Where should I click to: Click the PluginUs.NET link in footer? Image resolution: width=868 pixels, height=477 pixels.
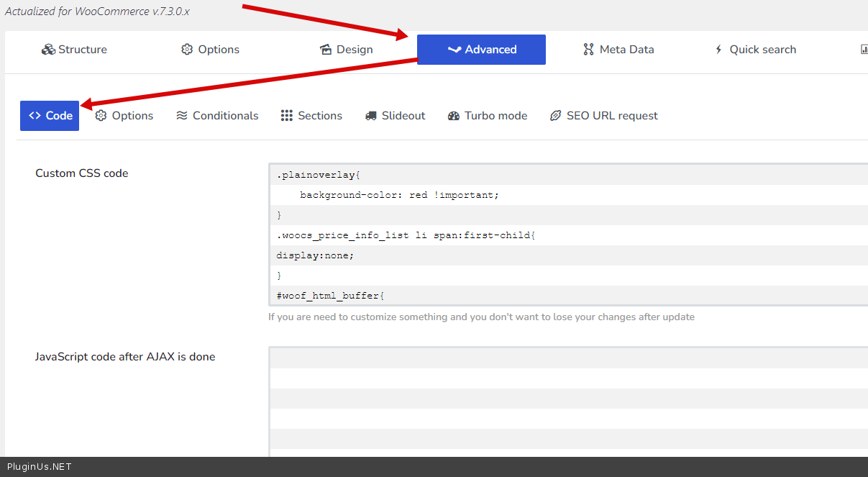[x=40, y=467]
